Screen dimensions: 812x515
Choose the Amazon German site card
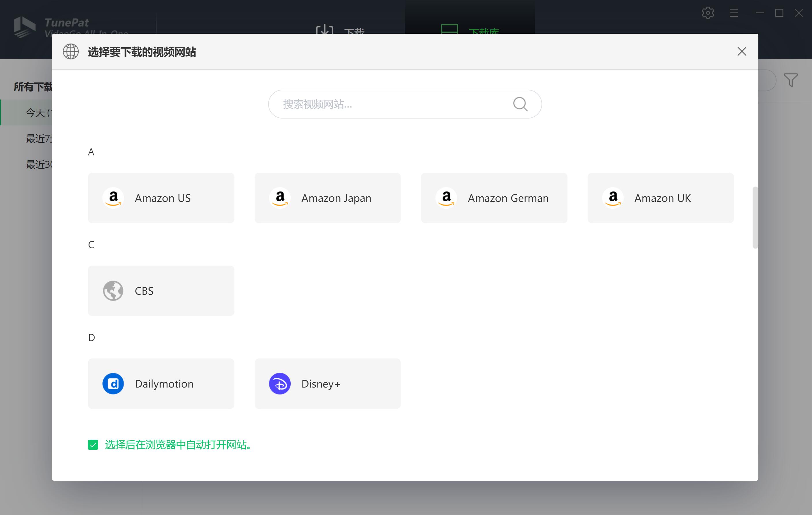[x=494, y=198]
